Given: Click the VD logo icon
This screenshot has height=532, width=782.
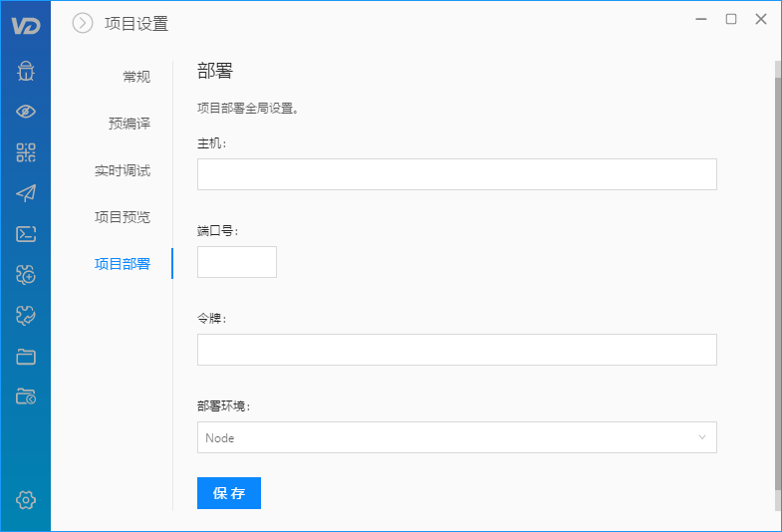Looking at the screenshot, I should (26, 26).
